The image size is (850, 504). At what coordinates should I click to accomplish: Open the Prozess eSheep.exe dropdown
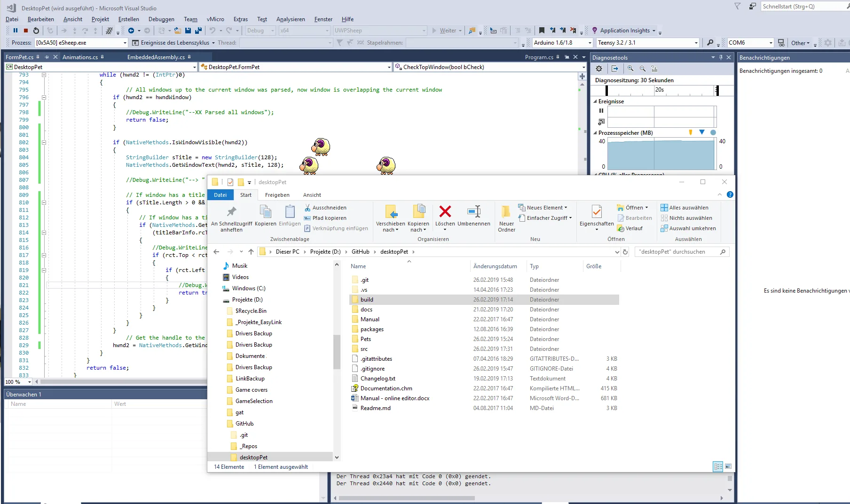coord(125,43)
